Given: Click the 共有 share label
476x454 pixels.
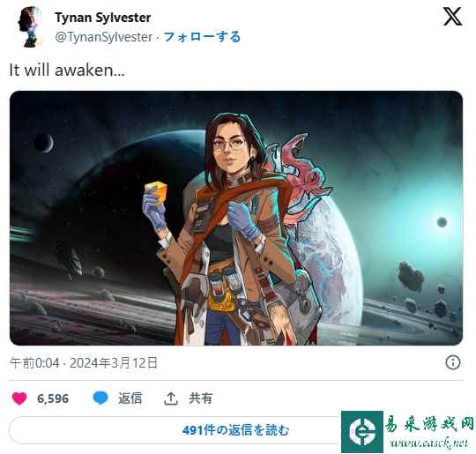Looking at the screenshot, I should [x=200, y=398].
